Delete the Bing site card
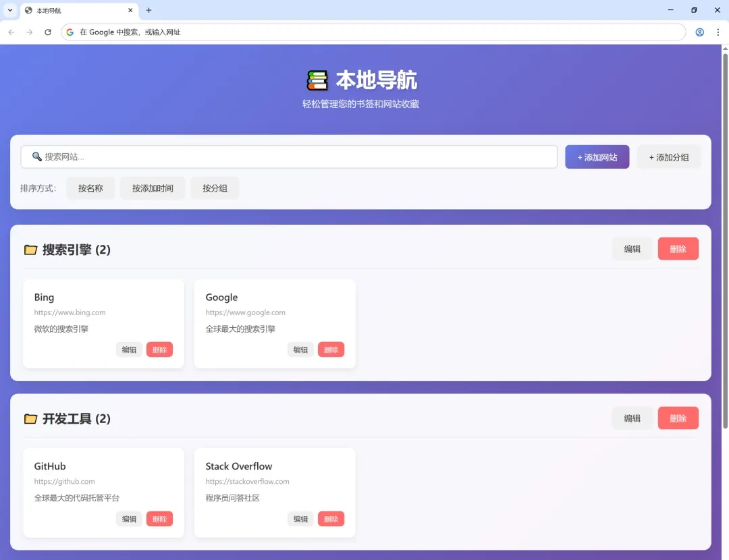The image size is (729, 560). tap(159, 349)
